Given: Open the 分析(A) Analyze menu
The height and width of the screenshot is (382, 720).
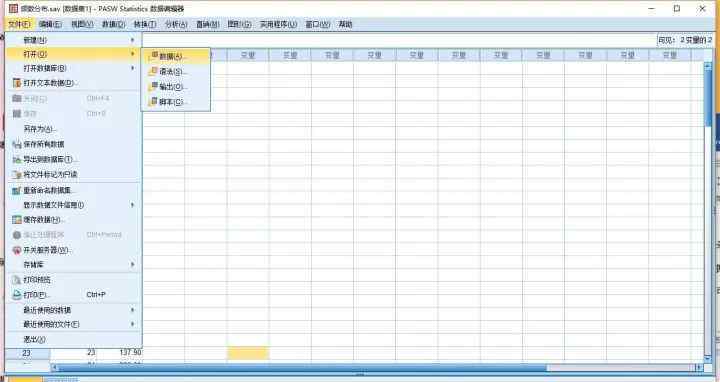Looking at the screenshot, I should pos(176,24).
